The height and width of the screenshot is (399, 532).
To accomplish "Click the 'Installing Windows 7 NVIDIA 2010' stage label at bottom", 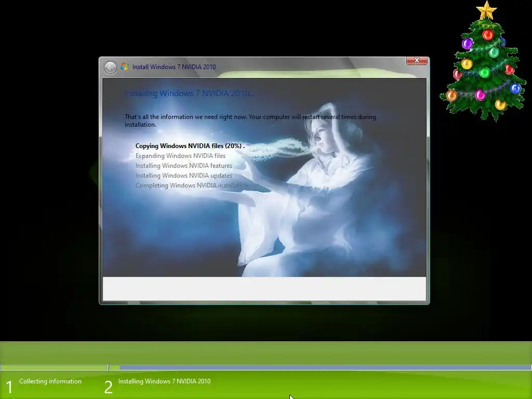I will pyautogui.click(x=165, y=381).
